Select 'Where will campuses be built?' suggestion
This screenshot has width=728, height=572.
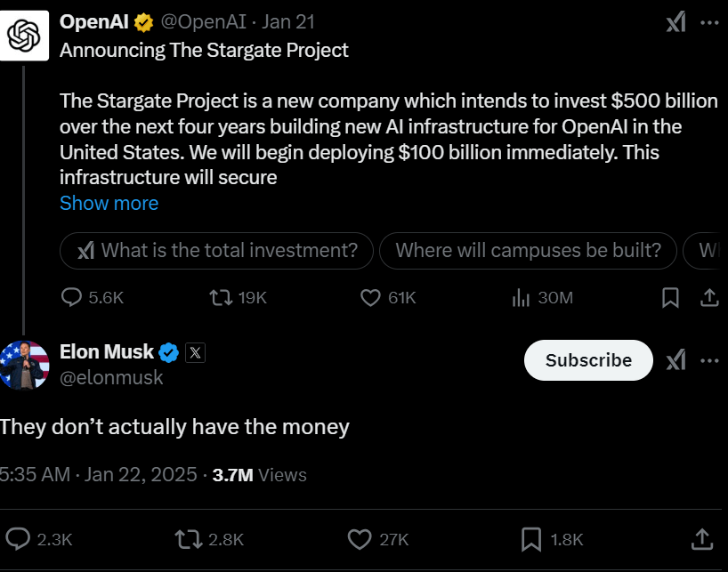click(x=528, y=251)
